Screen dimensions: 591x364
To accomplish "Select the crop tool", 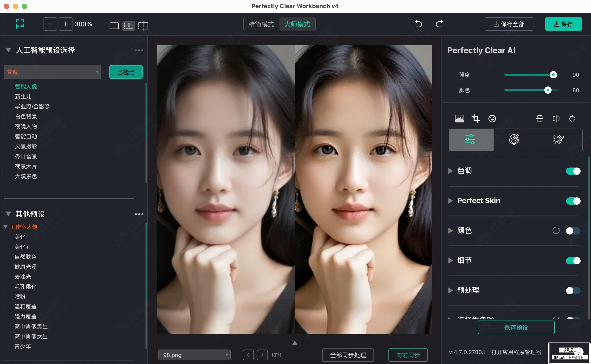I will coord(476,119).
